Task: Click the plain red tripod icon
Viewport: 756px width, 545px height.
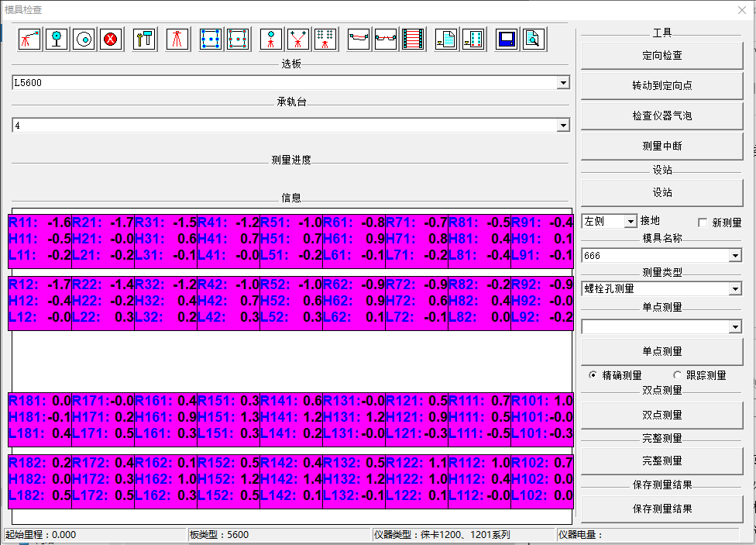Action: [x=177, y=39]
